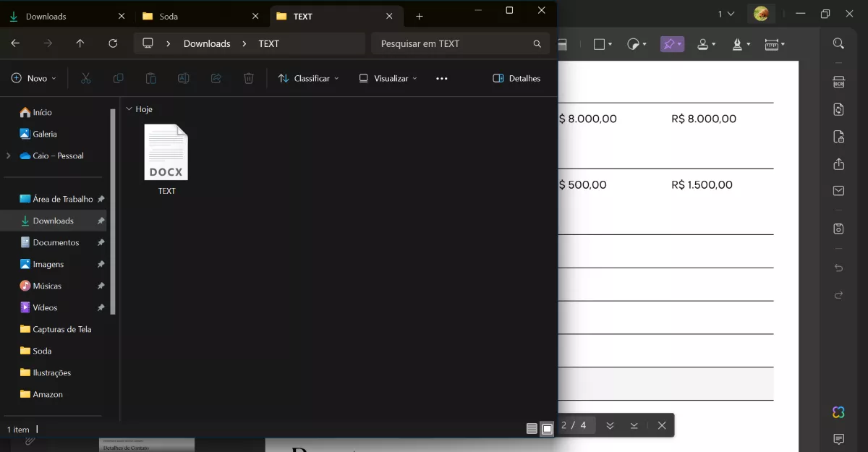Image resolution: width=868 pixels, height=452 pixels.
Task: Switch File Explorer to details view
Action: [533, 428]
